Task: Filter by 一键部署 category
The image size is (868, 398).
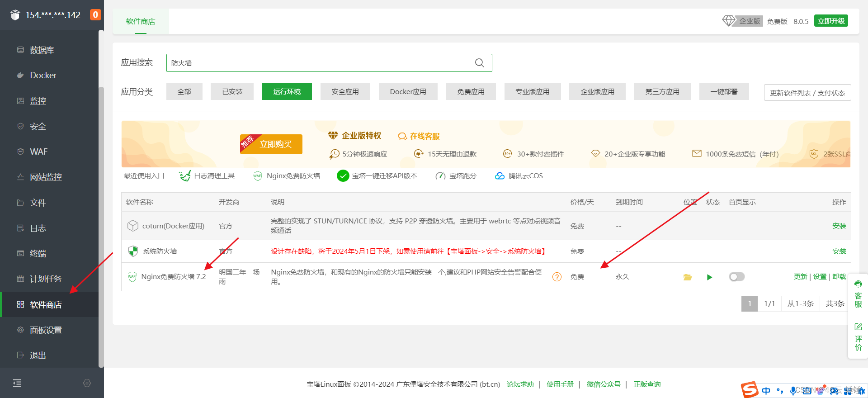Action: pos(724,91)
